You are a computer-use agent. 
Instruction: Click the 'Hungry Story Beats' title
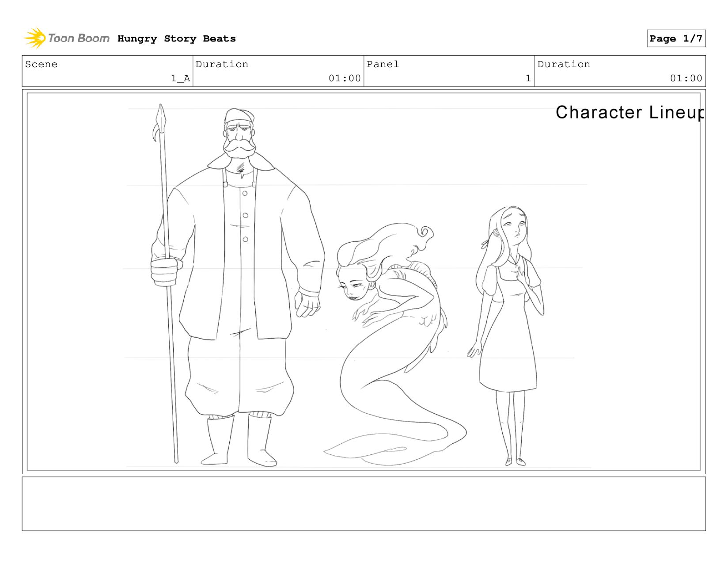[x=177, y=38]
